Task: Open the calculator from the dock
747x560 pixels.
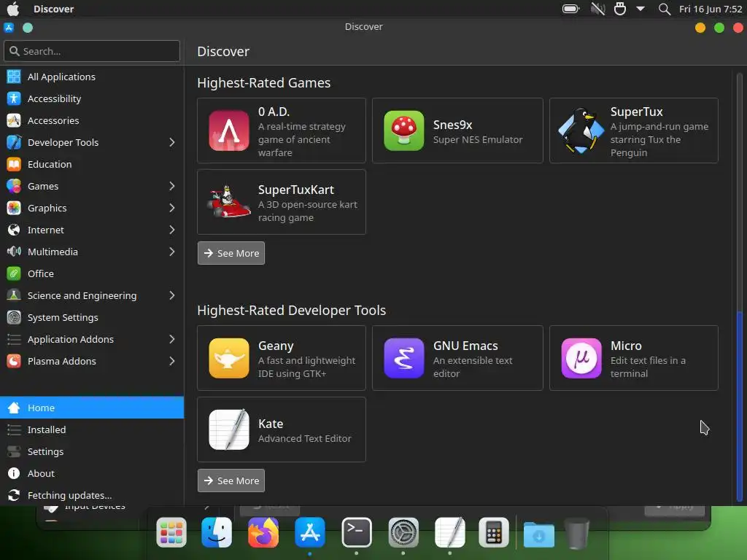Action: click(x=494, y=532)
